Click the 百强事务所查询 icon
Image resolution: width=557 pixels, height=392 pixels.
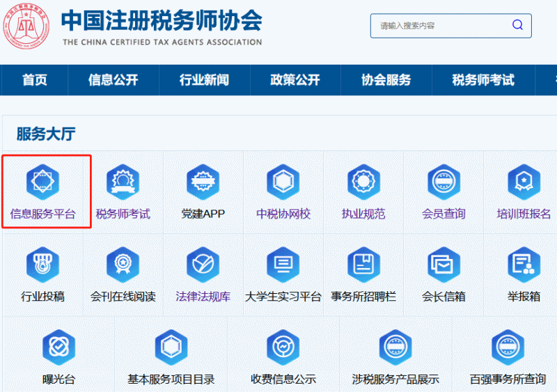508,347
